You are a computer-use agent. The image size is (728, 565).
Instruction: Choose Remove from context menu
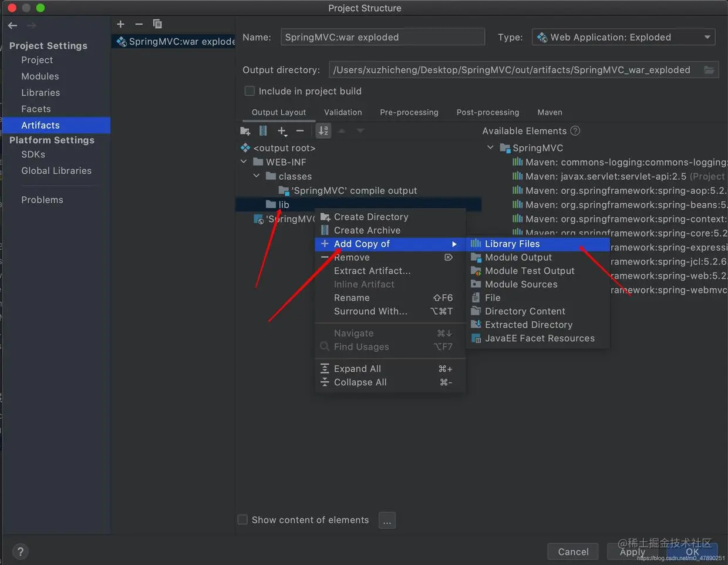(390, 257)
